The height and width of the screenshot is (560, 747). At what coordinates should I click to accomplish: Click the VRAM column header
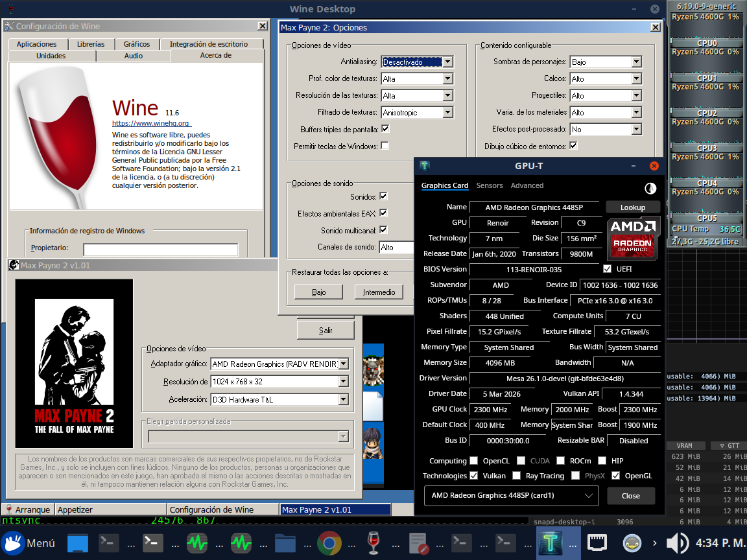click(685, 446)
